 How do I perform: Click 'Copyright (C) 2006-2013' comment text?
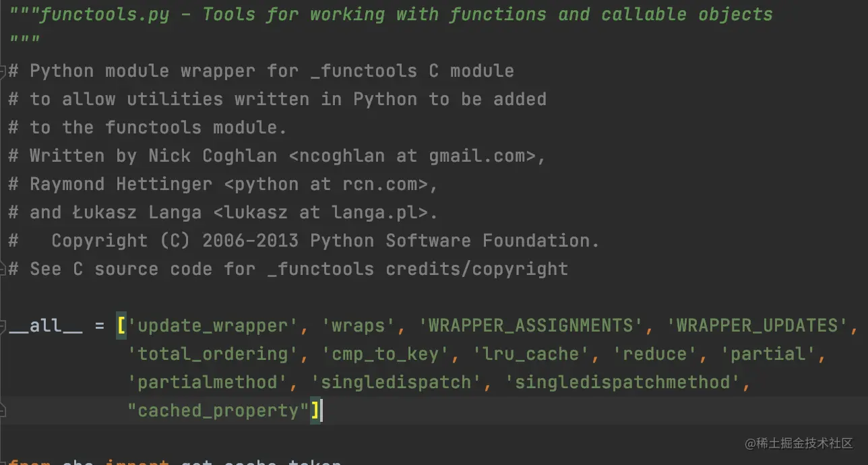pos(175,241)
